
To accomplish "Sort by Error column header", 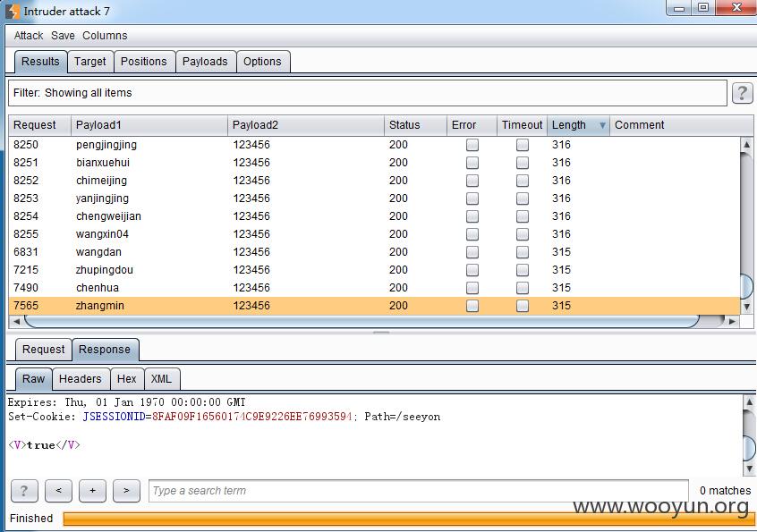I will click(x=472, y=125).
